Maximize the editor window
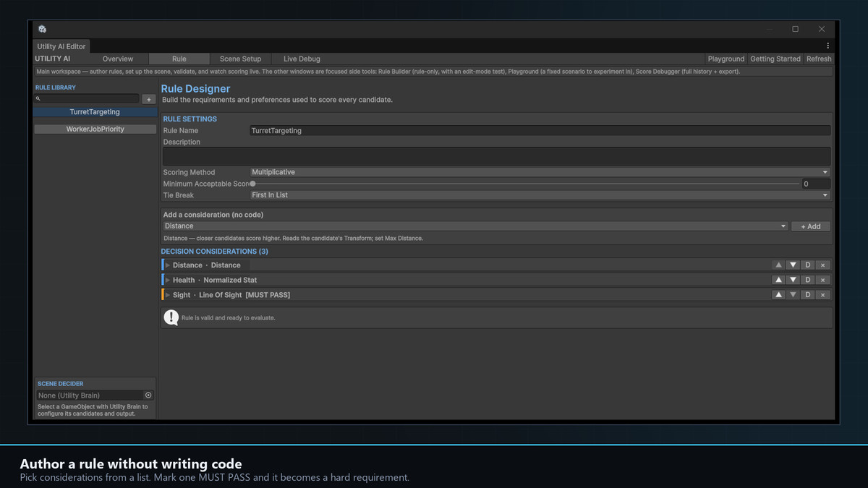Image resolution: width=868 pixels, height=488 pixels. (x=795, y=29)
